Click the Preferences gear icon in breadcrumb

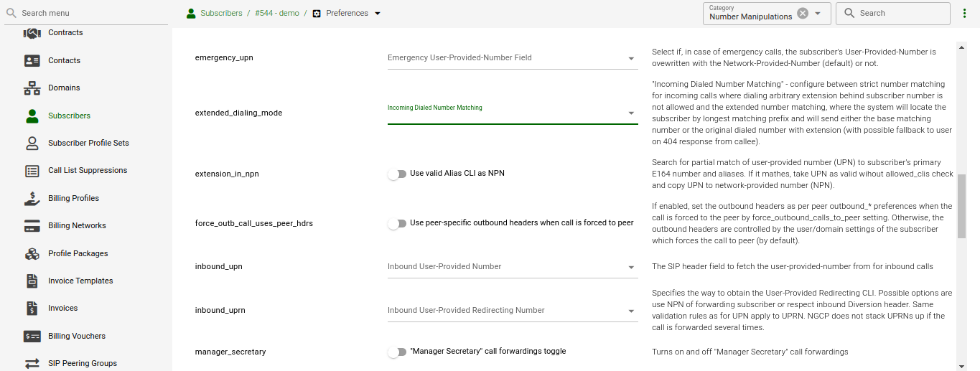pyautogui.click(x=317, y=14)
